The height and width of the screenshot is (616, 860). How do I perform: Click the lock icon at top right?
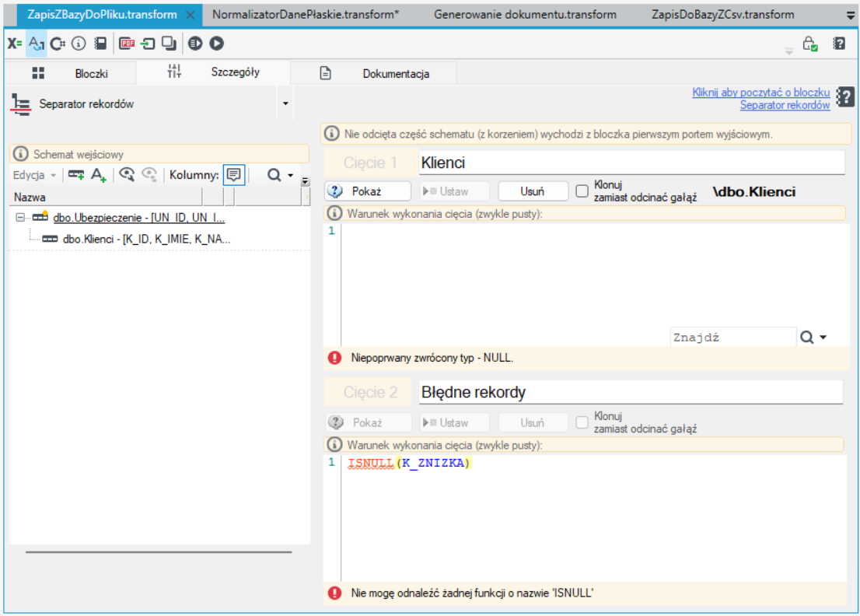810,44
